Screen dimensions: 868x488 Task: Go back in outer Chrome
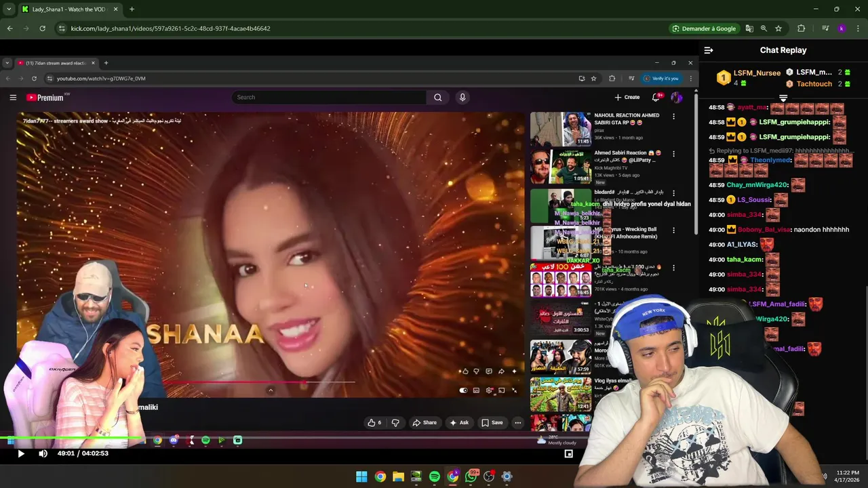pos(9,28)
